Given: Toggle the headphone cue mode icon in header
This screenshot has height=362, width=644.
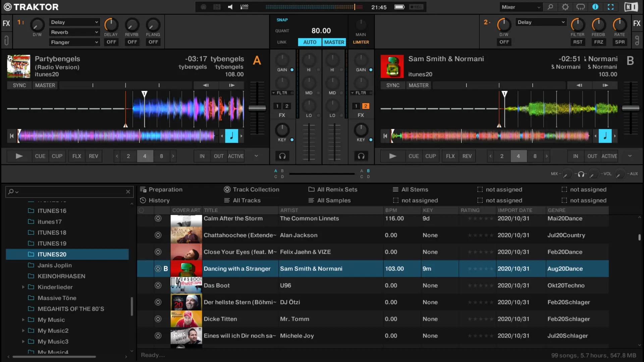Looking at the screenshot, I should pyautogui.click(x=580, y=7).
